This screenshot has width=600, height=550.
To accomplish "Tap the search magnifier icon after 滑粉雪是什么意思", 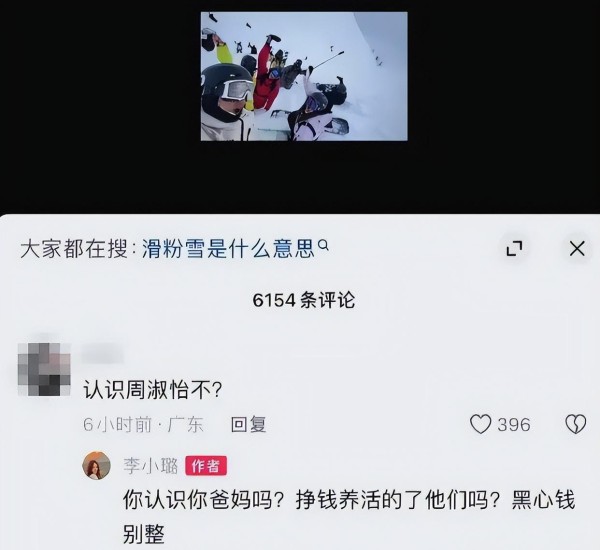I will point(324,245).
